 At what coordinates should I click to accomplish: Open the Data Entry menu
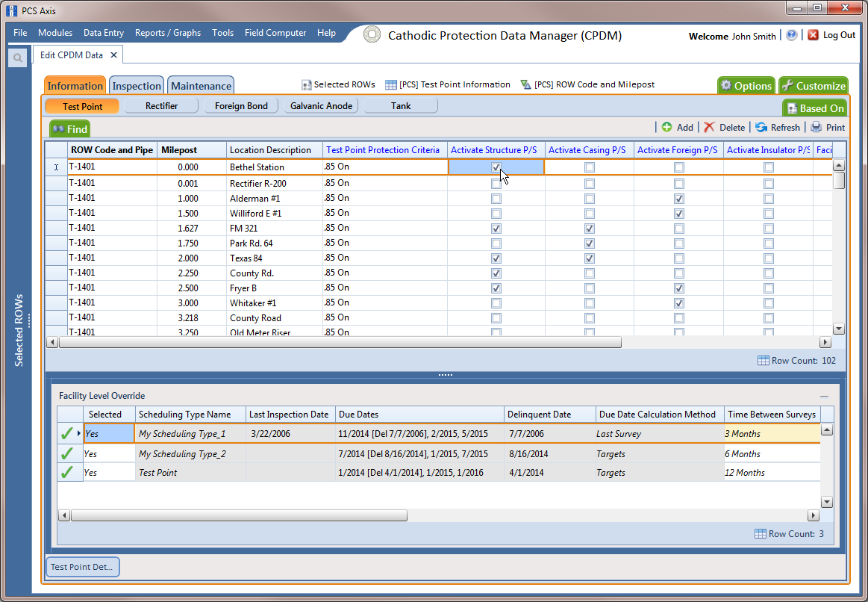(x=104, y=33)
